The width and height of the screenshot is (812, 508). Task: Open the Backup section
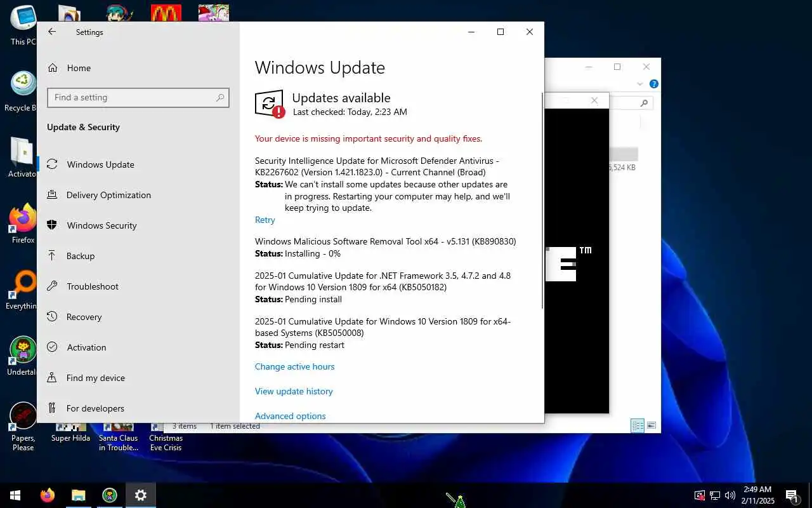tap(81, 256)
